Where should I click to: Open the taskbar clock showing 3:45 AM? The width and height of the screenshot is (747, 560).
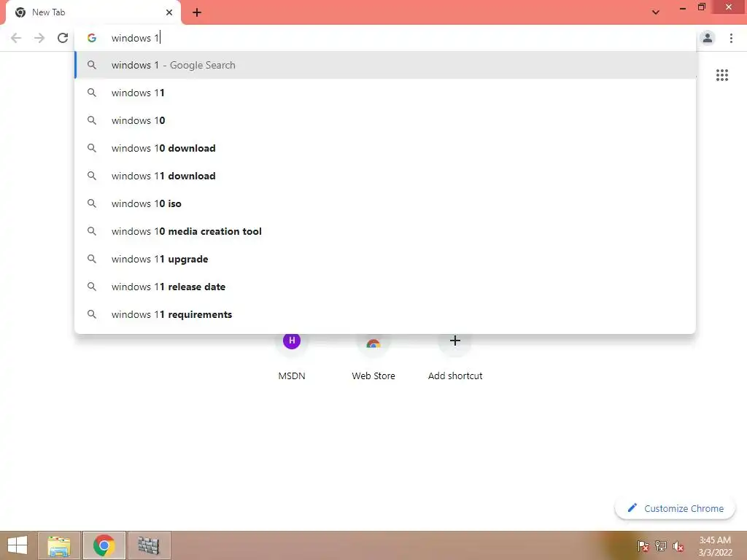[715, 546]
